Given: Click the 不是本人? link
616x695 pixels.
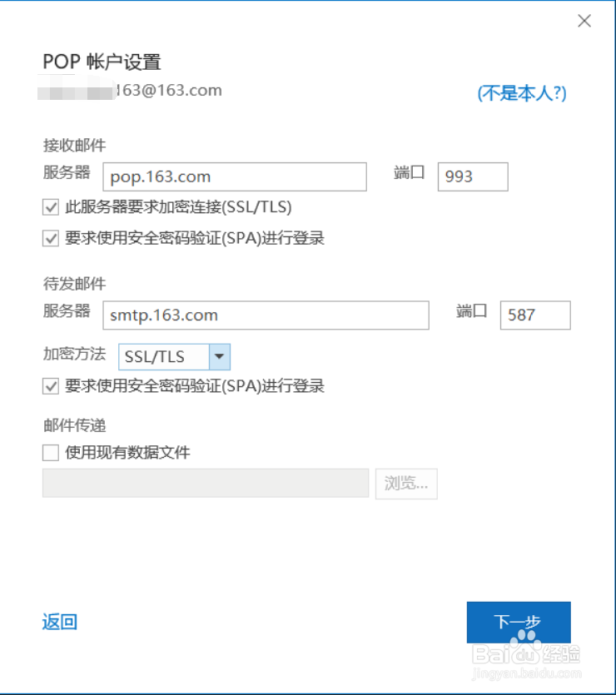Looking at the screenshot, I should coord(521,93).
